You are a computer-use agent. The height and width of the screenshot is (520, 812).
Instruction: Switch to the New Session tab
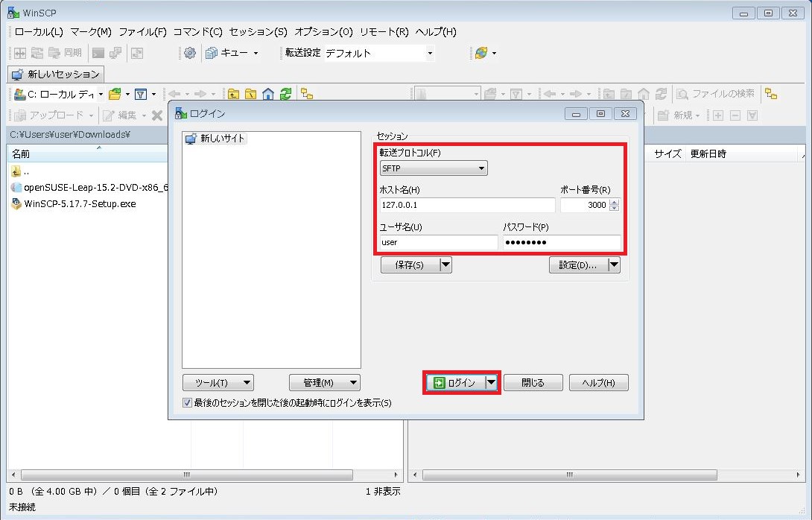click(57, 74)
